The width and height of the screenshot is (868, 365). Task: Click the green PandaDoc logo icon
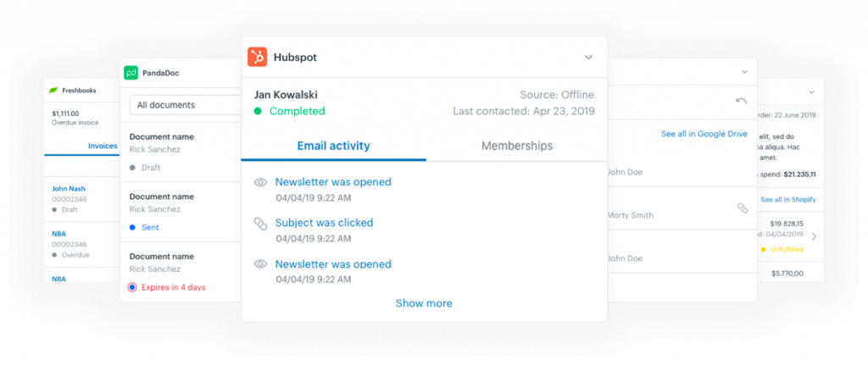coord(131,73)
